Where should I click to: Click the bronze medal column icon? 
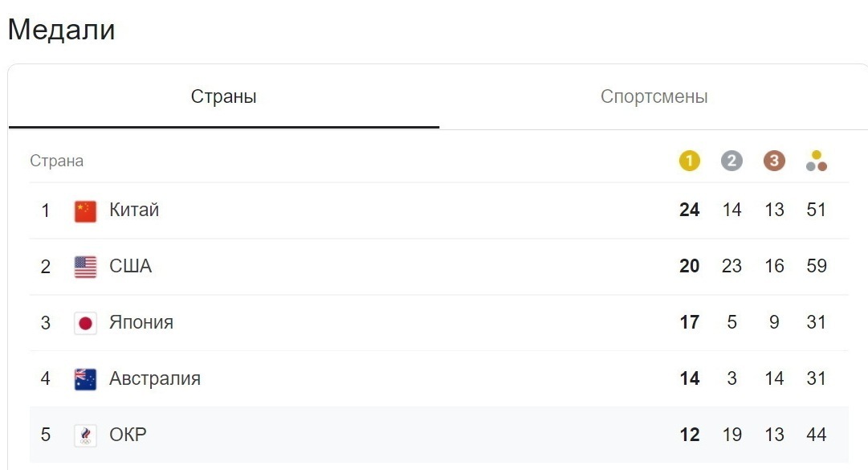pyautogui.click(x=773, y=161)
